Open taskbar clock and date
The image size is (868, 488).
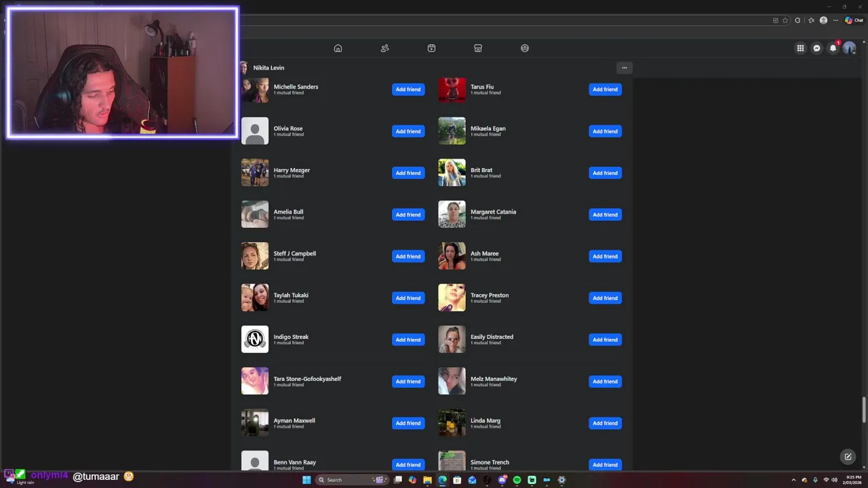[852, 480]
